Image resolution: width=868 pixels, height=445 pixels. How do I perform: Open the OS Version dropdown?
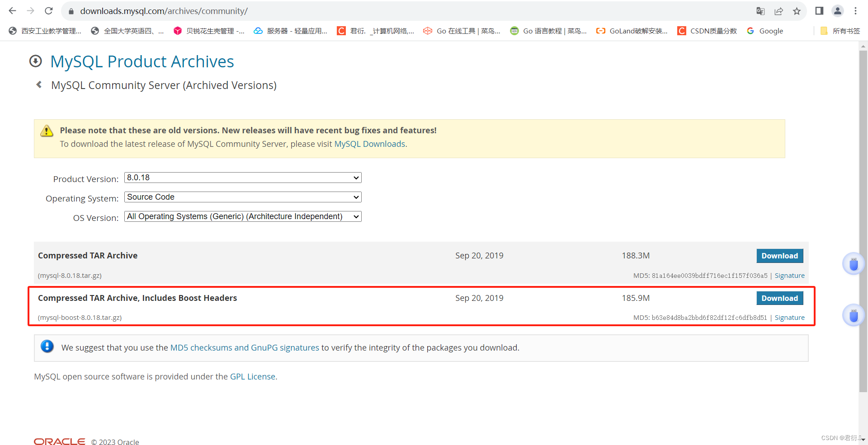point(243,216)
